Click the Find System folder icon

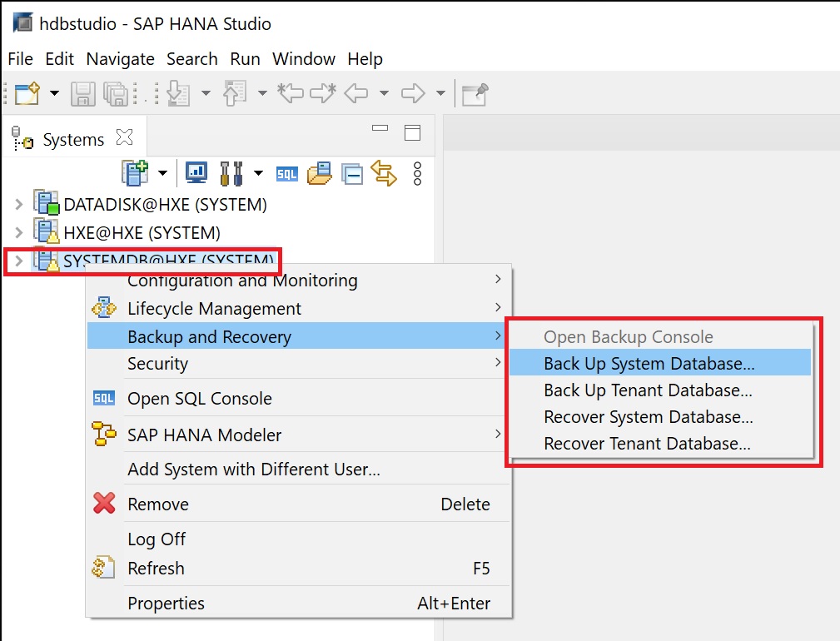click(320, 173)
